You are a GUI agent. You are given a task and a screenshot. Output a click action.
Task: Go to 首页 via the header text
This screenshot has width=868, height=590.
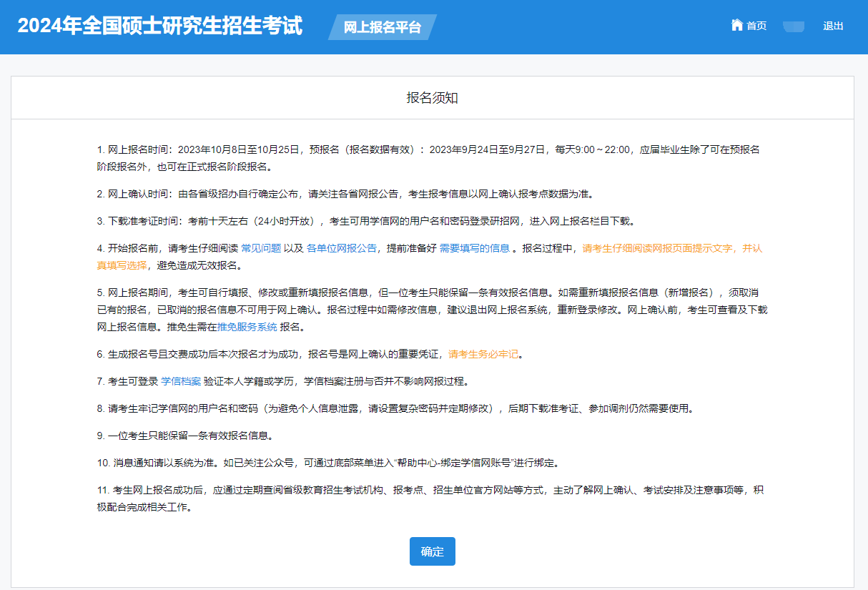click(756, 26)
